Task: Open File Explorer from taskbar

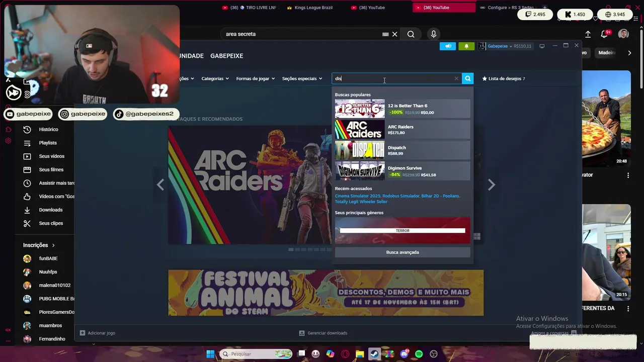Action: 360,354
